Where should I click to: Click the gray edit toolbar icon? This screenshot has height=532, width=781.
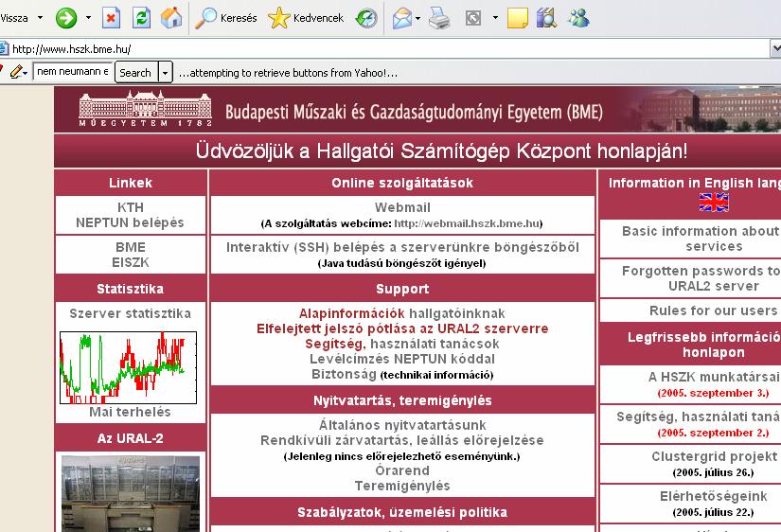click(x=473, y=18)
